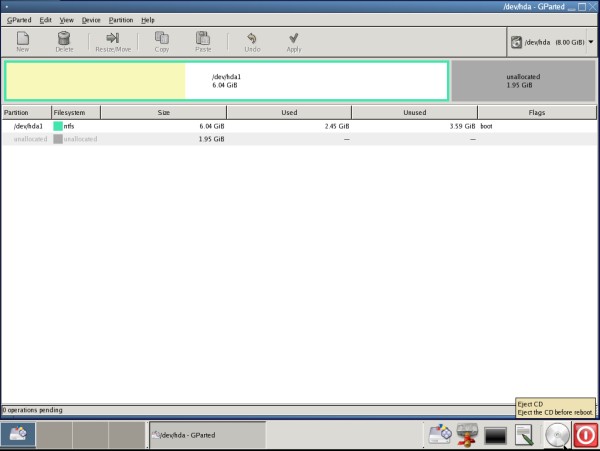Open the GParted menu
Screen dimensions: 600x451
(x=19, y=20)
